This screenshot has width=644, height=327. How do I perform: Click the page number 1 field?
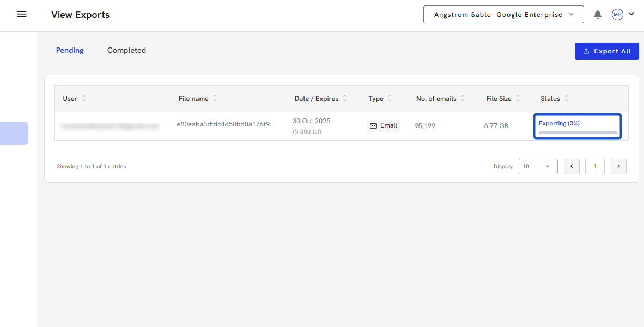coord(595,166)
